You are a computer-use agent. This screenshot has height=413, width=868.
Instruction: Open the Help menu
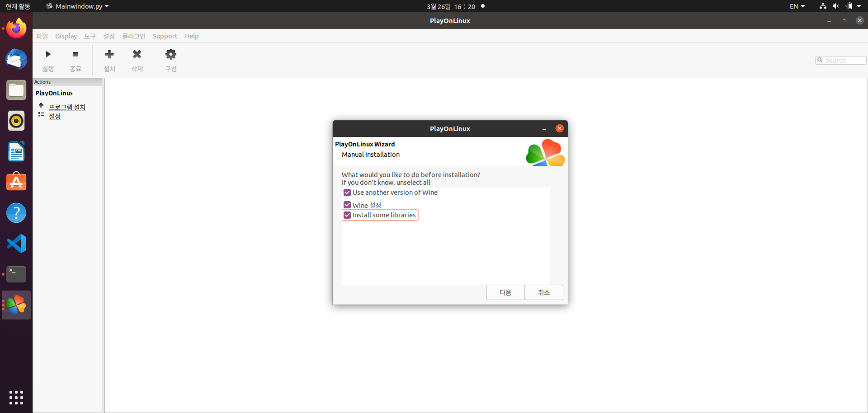click(192, 36)
